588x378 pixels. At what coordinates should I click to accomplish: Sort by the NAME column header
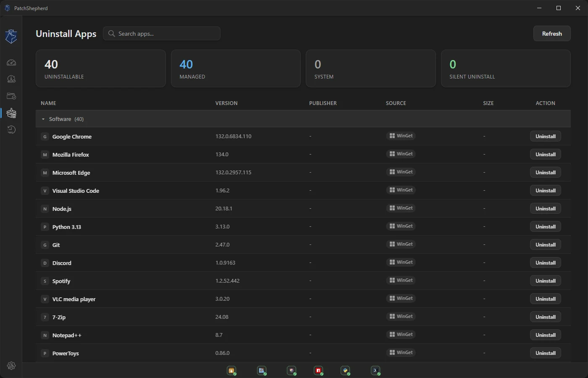(48, 103)
